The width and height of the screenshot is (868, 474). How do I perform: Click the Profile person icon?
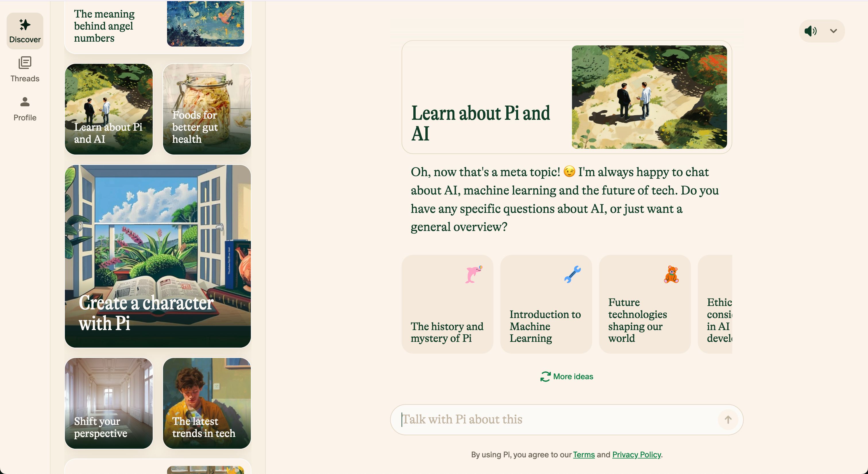[x=25, y=101]
